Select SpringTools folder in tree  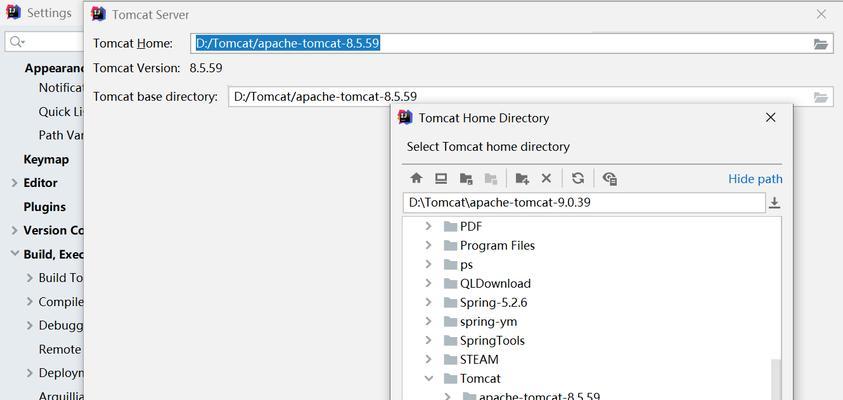(x=492, y=340)
